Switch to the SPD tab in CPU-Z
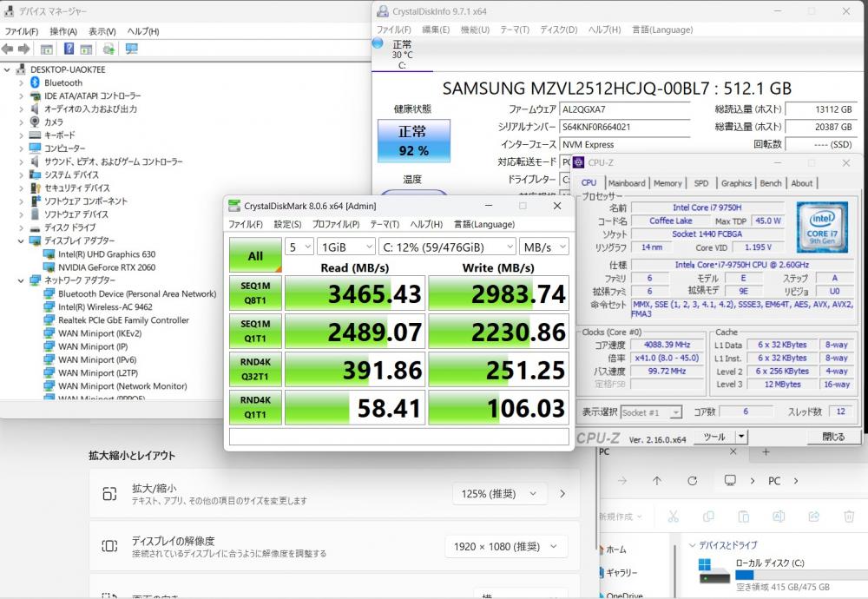The image size is (868, 599). tap(701, 183)
